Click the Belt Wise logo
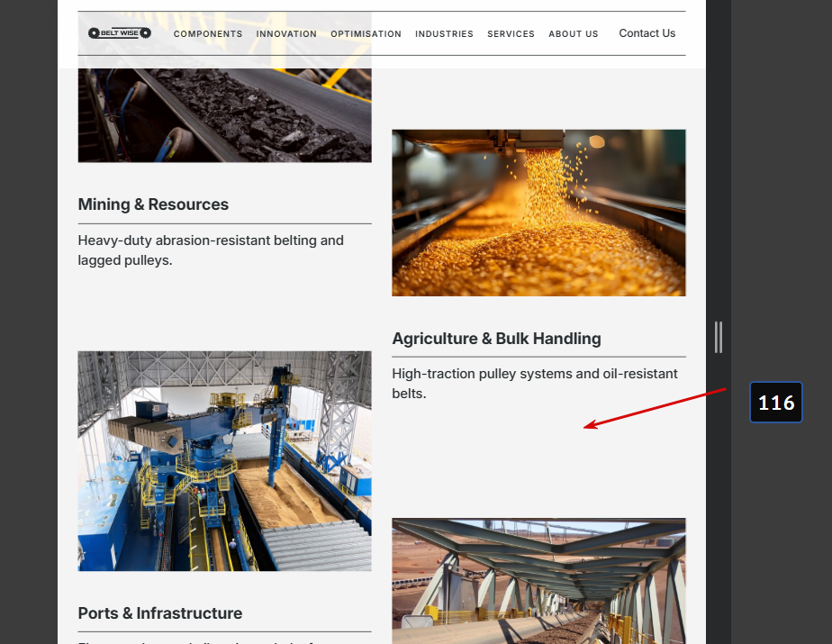The image size is (832, 644). tap(120, 33)
